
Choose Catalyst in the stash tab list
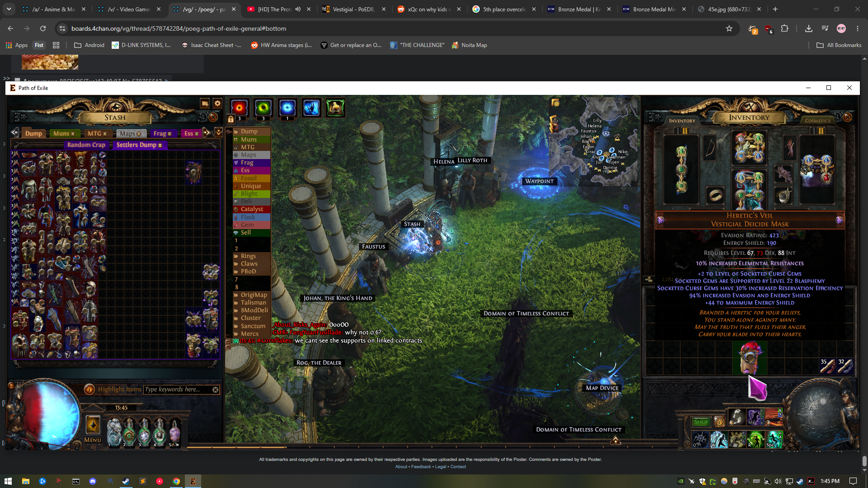pos(251,209)
